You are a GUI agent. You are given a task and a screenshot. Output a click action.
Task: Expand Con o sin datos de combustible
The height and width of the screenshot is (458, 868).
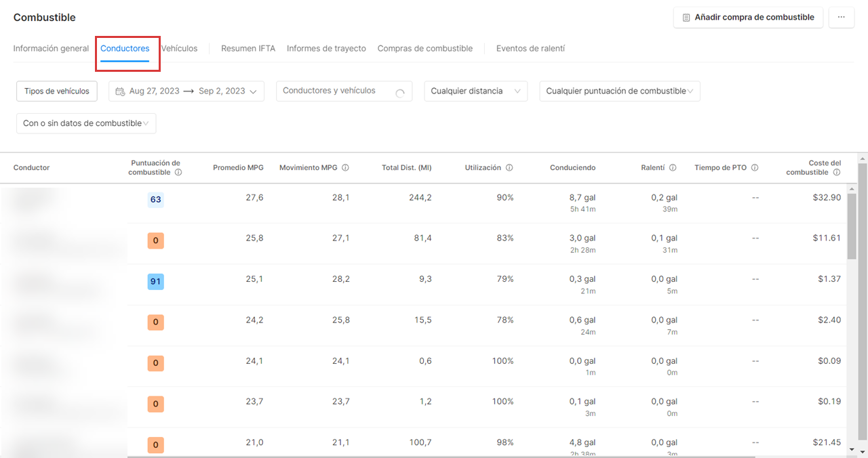86,123
